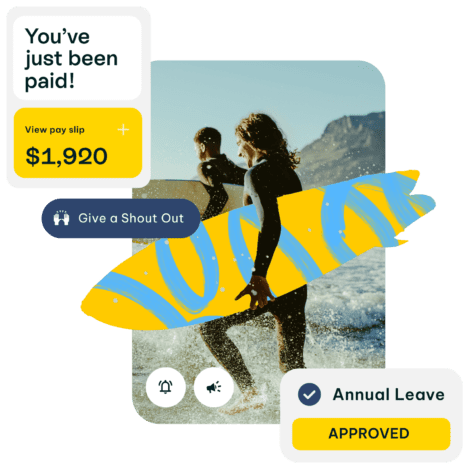Click the Annual Leave text label

pyautogui.click(x=389, y=395)
